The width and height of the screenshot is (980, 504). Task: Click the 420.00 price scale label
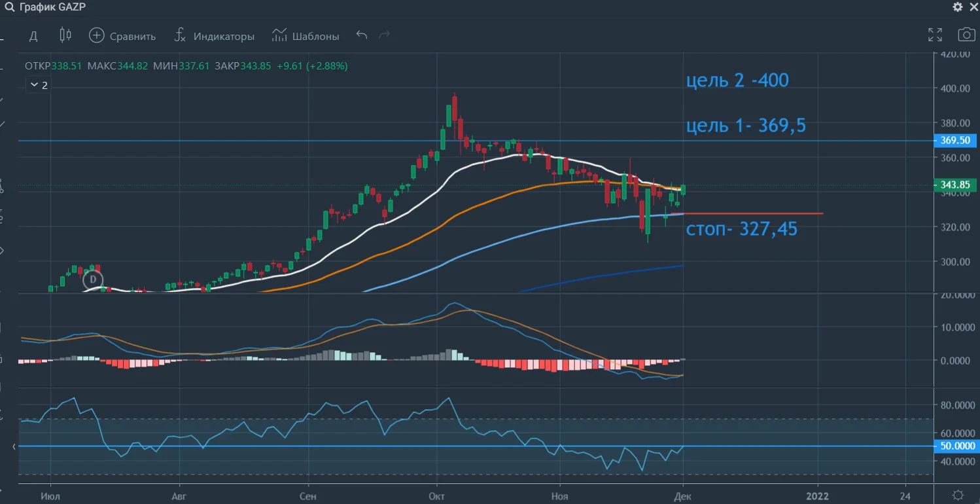click(x=954, y=54)
